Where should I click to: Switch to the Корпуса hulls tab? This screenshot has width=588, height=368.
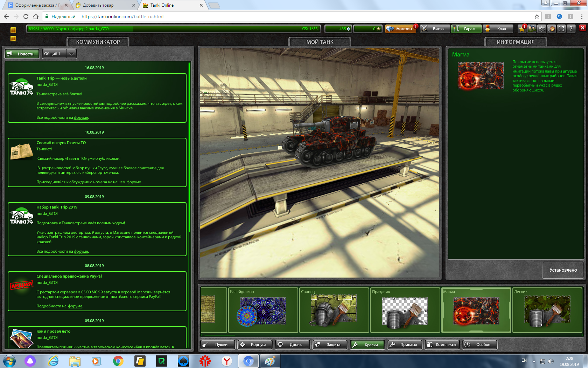(x=255, y=345)
